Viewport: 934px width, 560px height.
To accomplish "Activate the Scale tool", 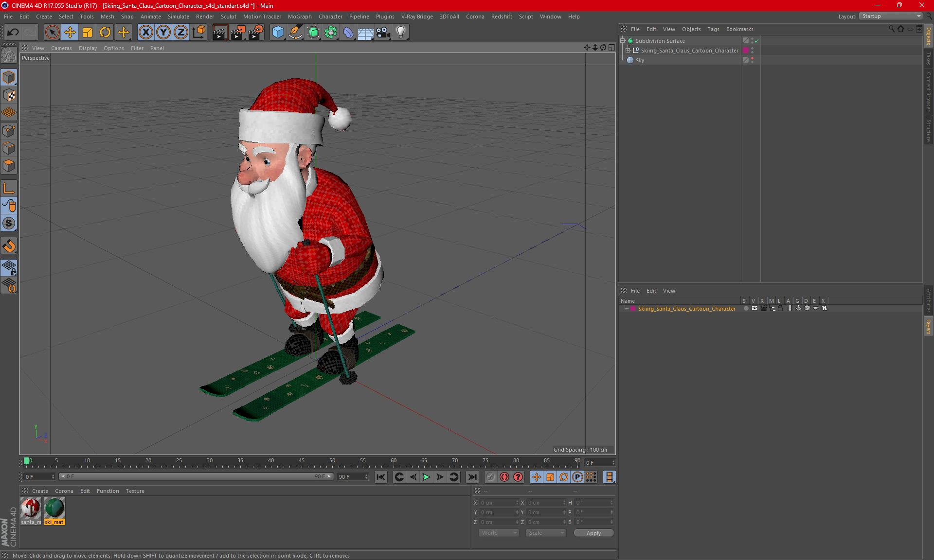I will 88,33.
